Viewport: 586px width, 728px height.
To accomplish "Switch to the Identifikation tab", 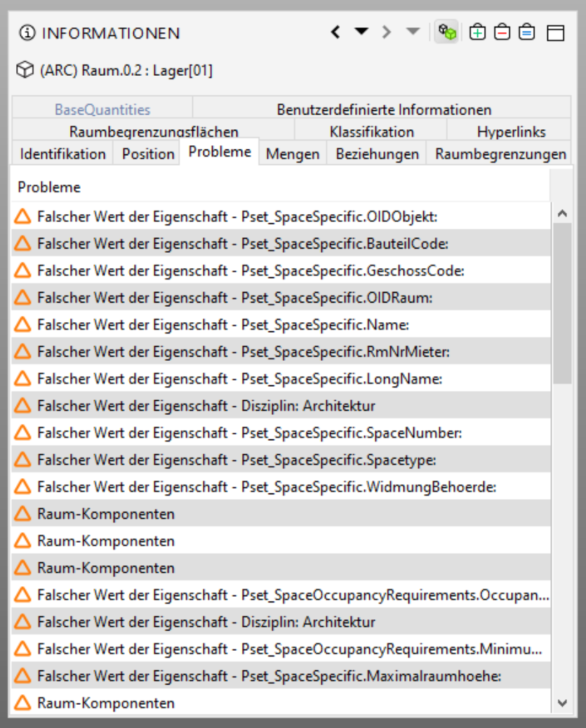I will (62, 153).
